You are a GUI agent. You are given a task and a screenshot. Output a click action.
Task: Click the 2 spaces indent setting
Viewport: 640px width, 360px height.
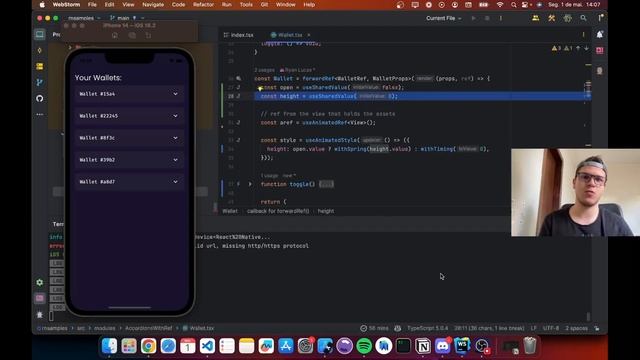point(576,328)
